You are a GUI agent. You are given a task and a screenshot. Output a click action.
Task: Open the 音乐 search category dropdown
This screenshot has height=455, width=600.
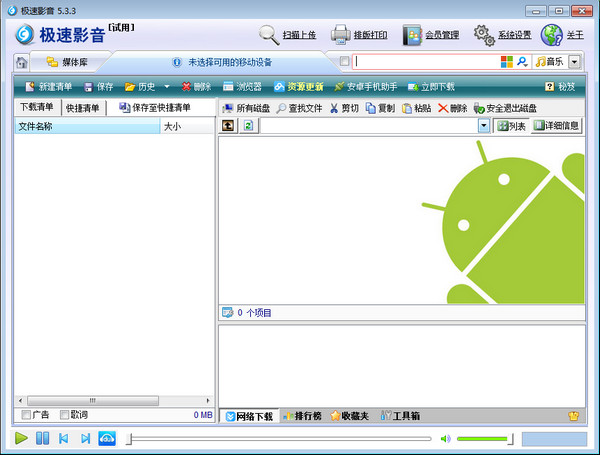point(574,62)
